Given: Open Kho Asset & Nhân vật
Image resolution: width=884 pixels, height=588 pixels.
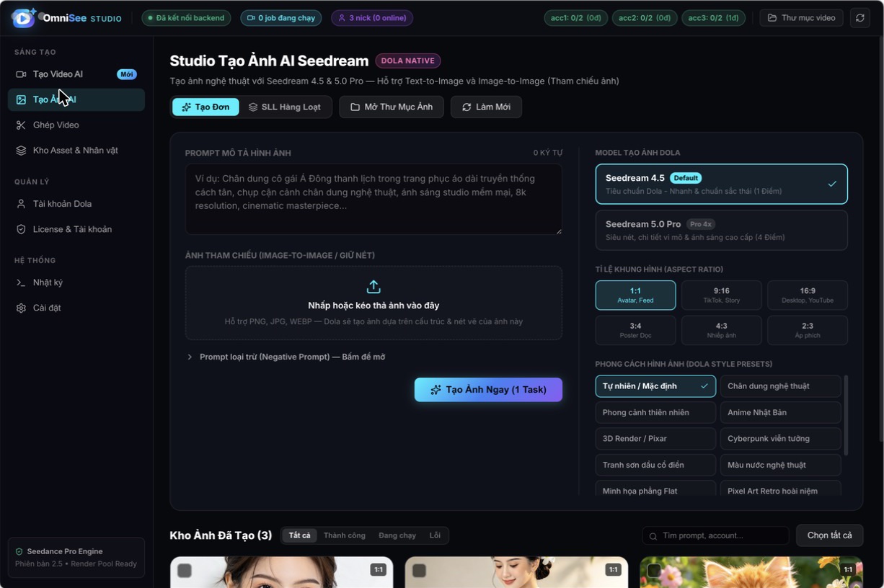Looking at the screenshot, I should click(76, 150).
